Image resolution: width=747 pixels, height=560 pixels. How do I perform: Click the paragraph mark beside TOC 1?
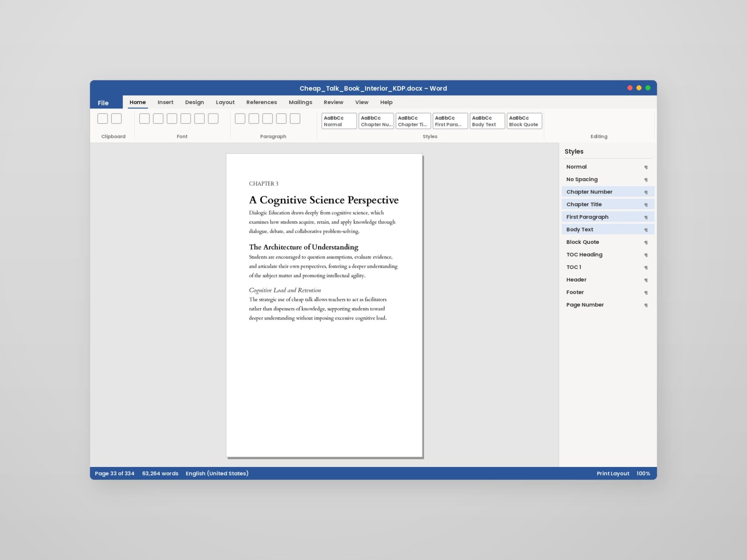click(x=646, y=268)
